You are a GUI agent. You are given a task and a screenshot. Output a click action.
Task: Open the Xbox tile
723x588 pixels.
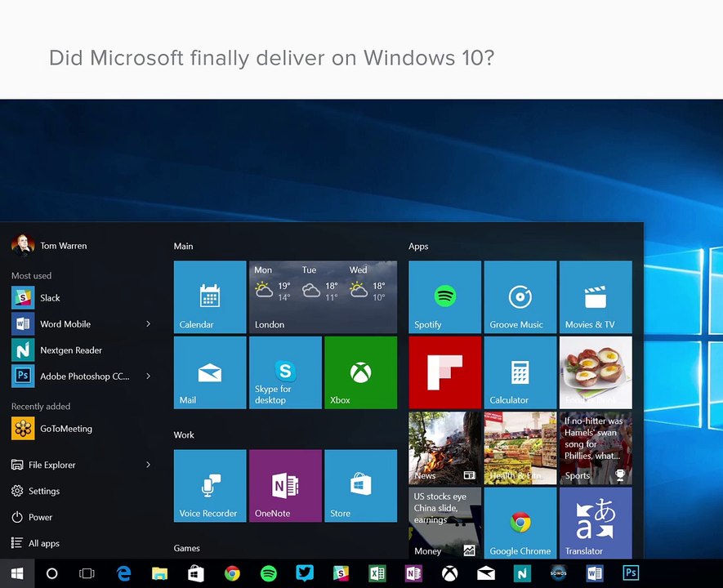pos(360,372)
